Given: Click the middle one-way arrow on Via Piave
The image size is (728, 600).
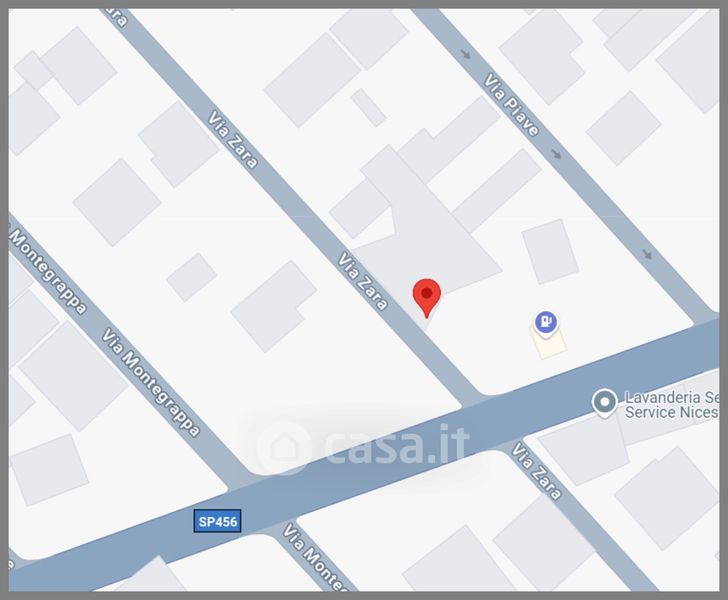Looking at the screenshot, I should point(556,153).
